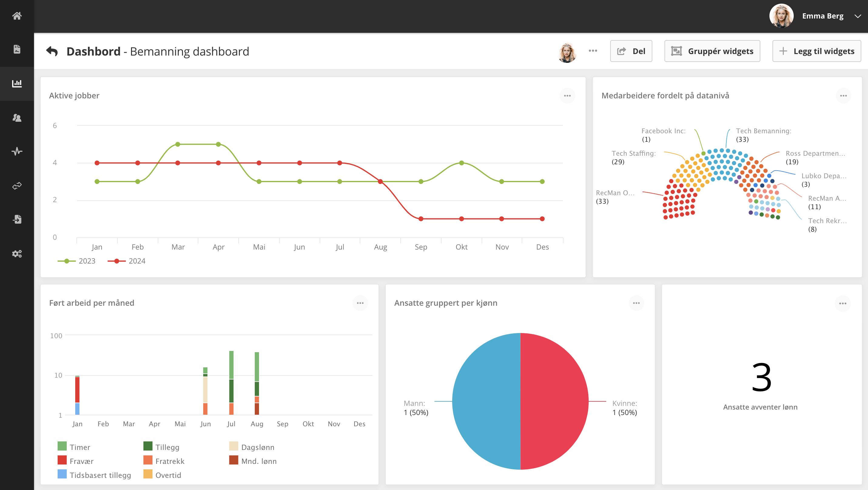Open dashboard more options next to avatar
The height and width of the screenshot is (490, 868).
[593, 51]
